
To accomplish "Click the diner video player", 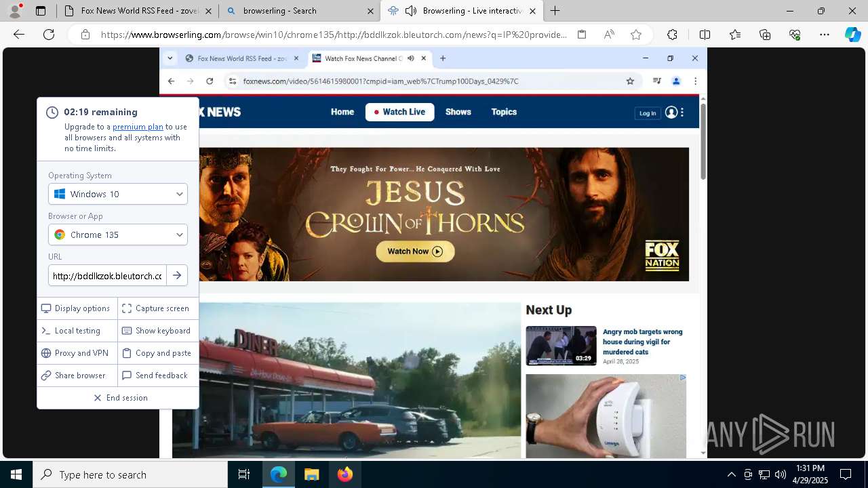I will [x=347, y=380].
